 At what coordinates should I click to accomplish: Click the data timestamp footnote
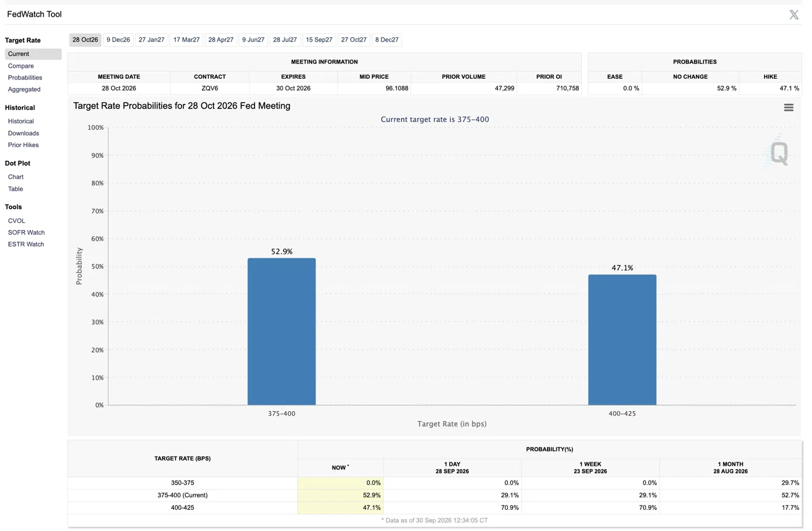435,520
